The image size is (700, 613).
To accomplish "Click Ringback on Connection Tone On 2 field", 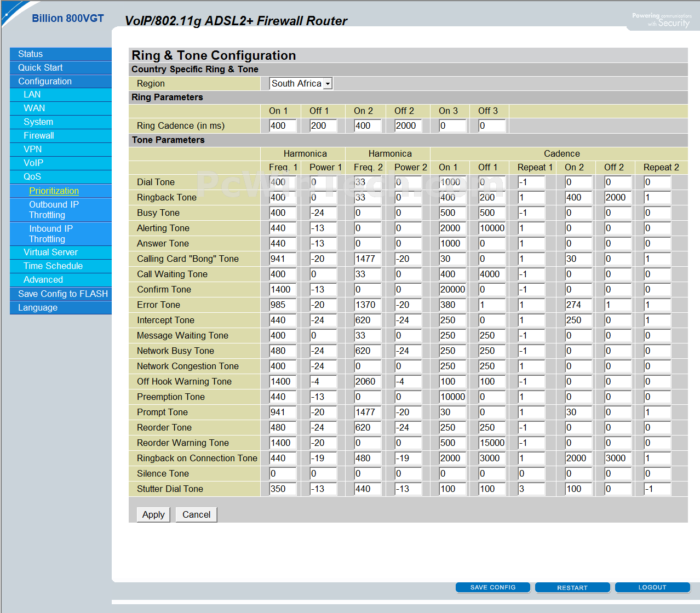I will tap(578, 458).
